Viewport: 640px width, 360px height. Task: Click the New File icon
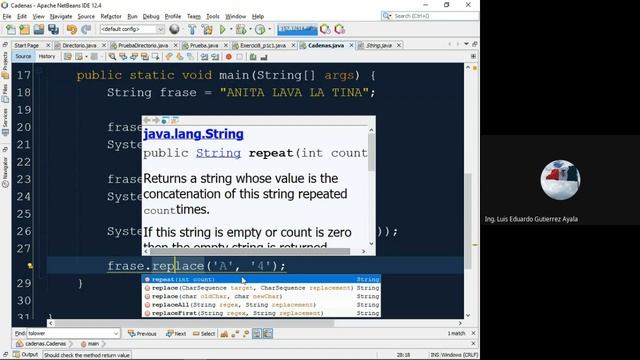click(11, 29)
